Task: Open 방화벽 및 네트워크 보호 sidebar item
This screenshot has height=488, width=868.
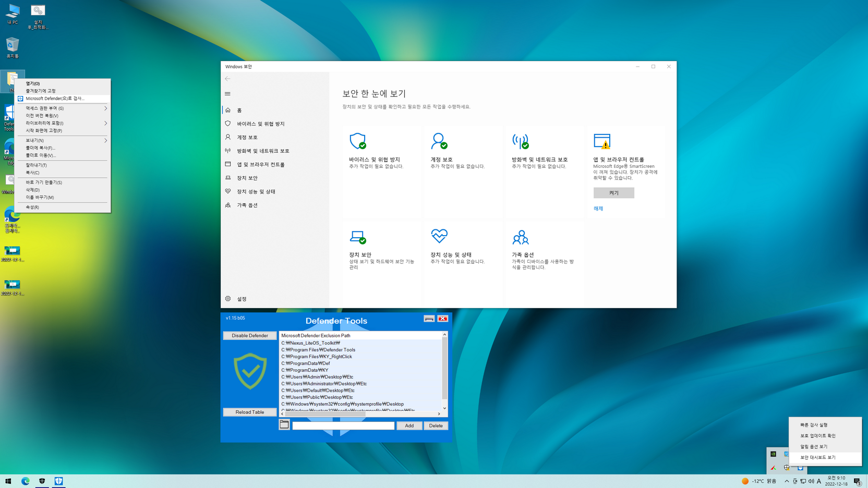Action: 275,151
